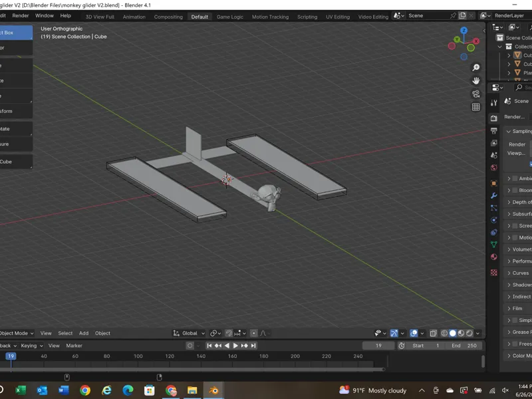Toggle the Ambient Occlusion checkbox
The height and width of the screenshot is (399, 532).
(515, 178)
